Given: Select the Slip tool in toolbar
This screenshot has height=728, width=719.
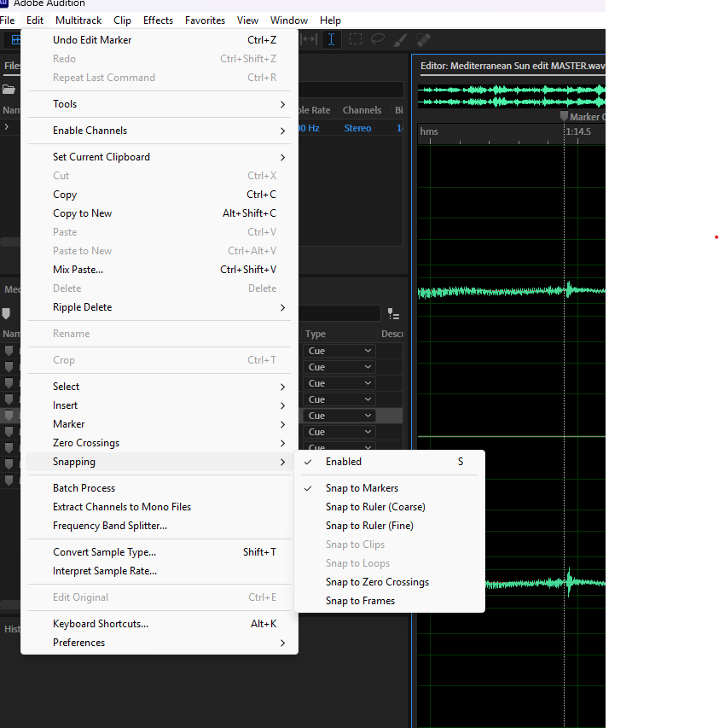Looking at the screenshot, I should coord(309,39).
